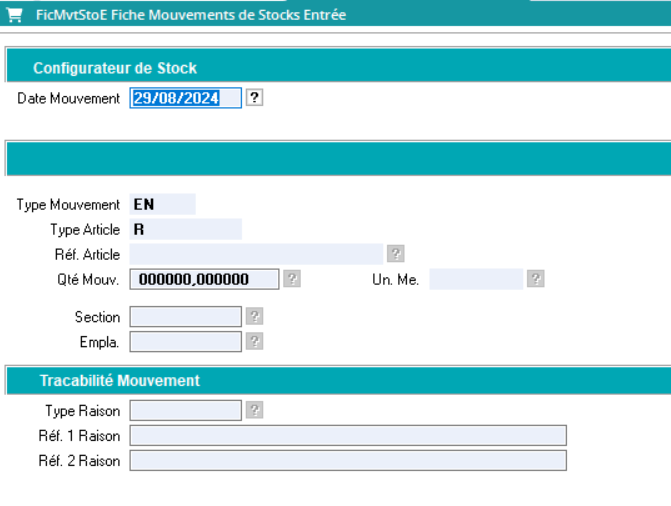Focus the Réf. Article text field

pos(257,254)
